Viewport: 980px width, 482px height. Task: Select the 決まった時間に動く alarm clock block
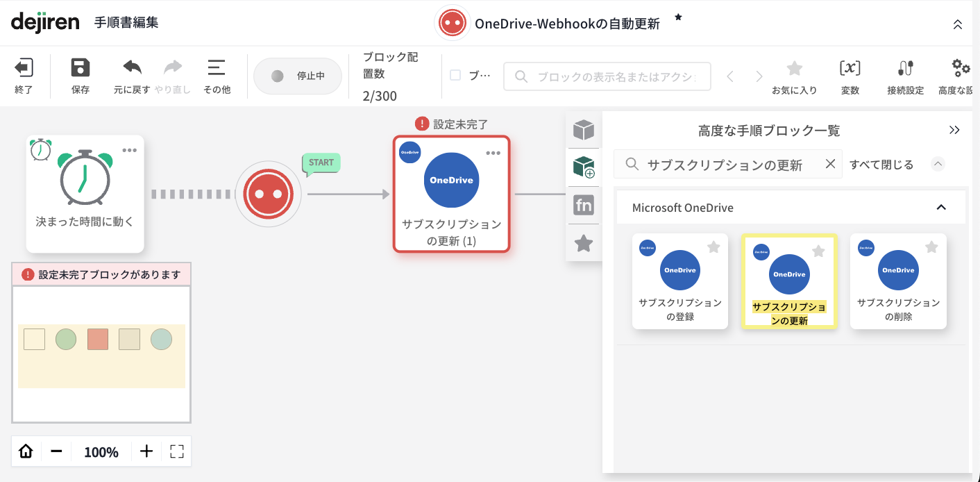85,194
